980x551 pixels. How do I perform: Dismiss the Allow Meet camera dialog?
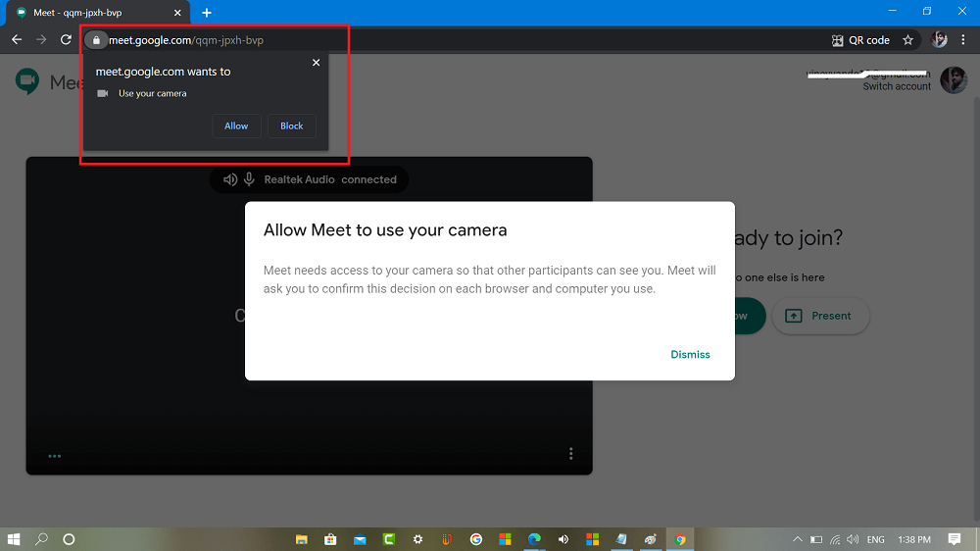(x=690, y=354)
